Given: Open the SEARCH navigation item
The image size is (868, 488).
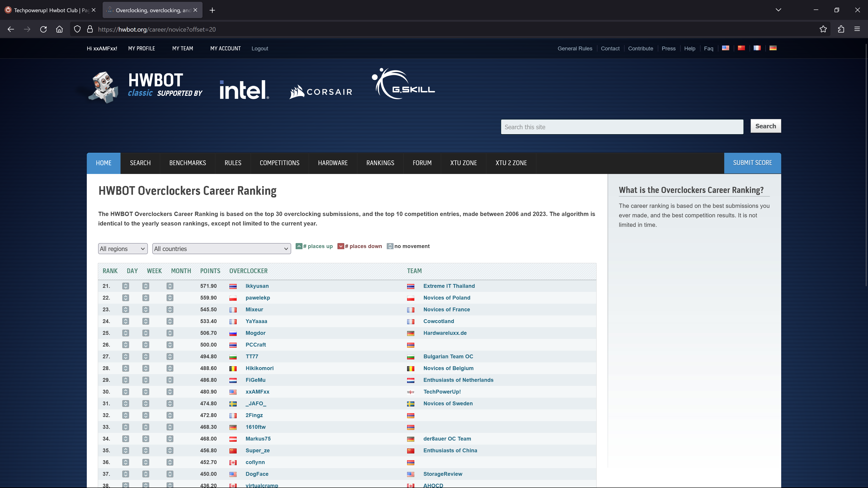Looking at the screenshot, I should coord(140,163).
